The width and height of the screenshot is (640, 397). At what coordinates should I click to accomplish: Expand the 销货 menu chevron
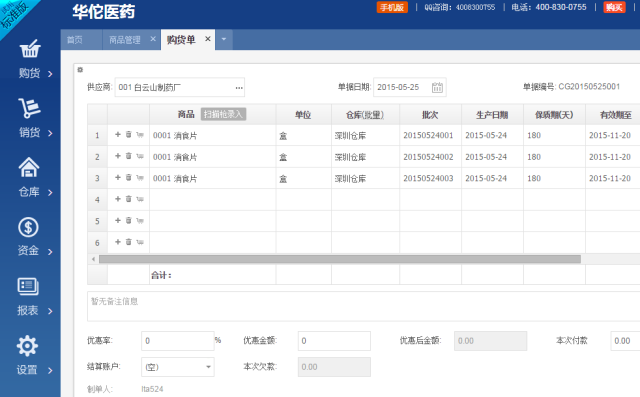(x=50, y=133)
